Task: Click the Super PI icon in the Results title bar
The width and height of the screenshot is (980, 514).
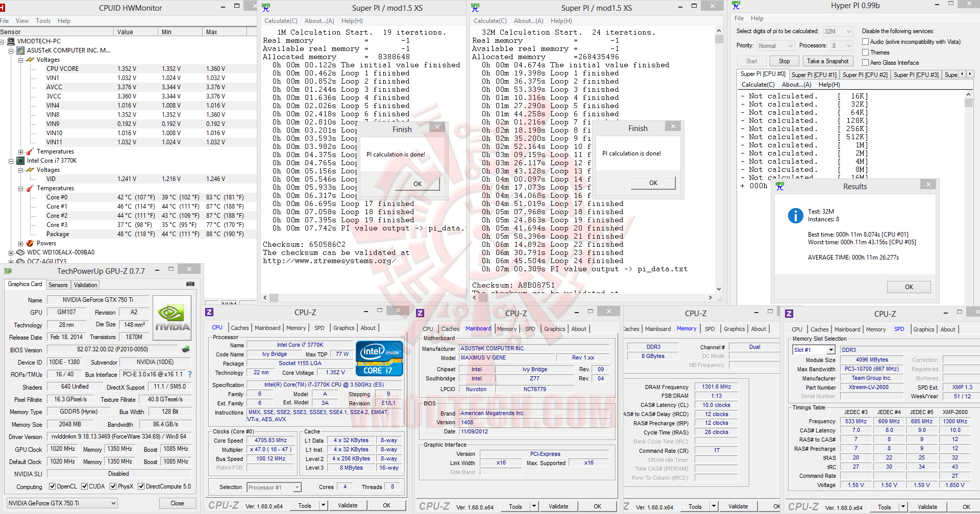Action: coord(779,186)
